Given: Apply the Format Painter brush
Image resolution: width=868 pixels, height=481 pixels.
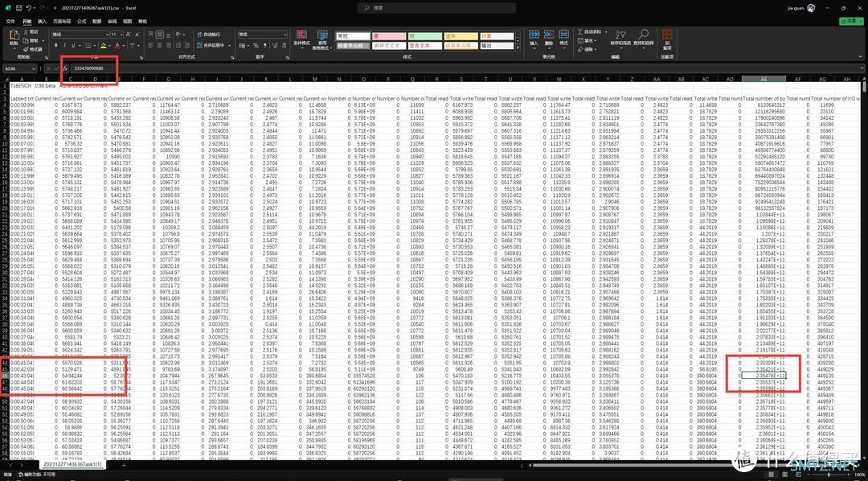Looking at the screenshot, I should point(33,49).
